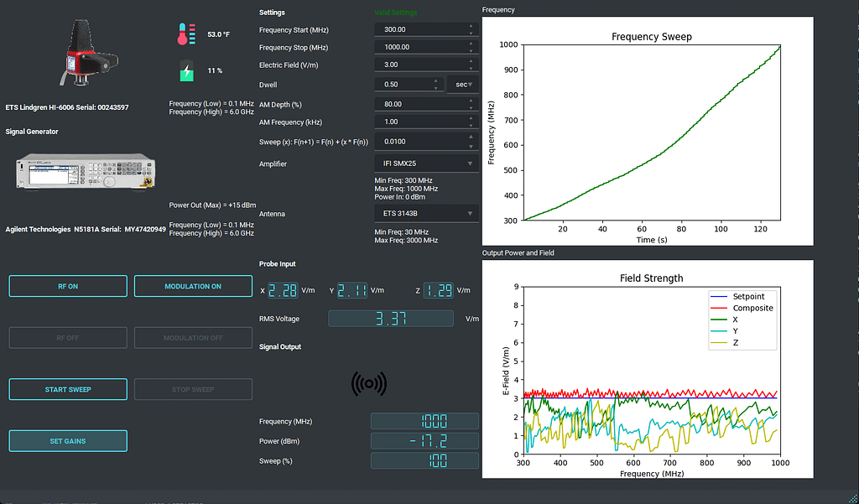Image resolution: width=859 pixels, height=504 pixels.
Task: Click the Electric Field value input
Action: click(418, 65)
